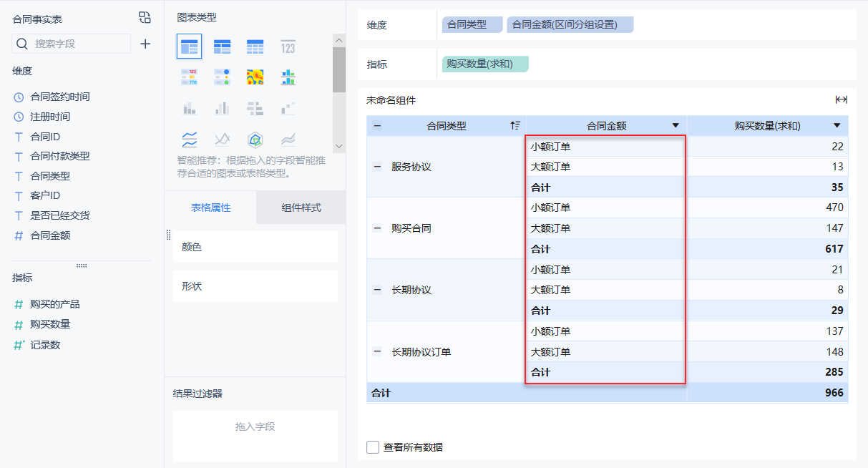
Task: Select the 购买的产品 indicator field
Action: [x=55, y=304]
